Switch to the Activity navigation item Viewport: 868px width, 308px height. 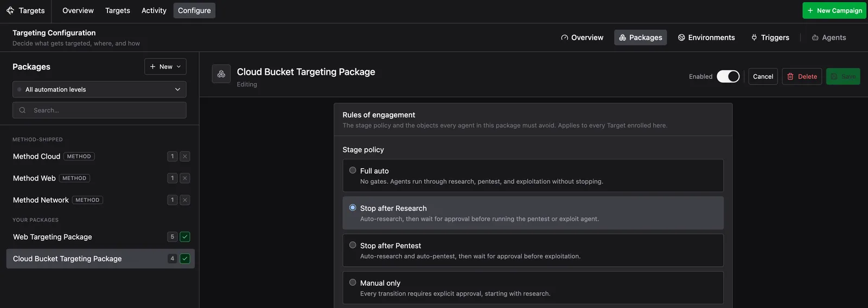[x=154, y=10]
